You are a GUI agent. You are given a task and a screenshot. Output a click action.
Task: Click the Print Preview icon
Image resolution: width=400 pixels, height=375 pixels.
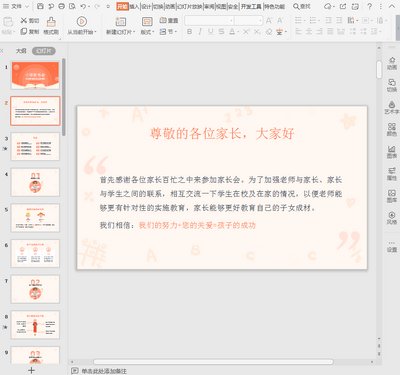72,6
